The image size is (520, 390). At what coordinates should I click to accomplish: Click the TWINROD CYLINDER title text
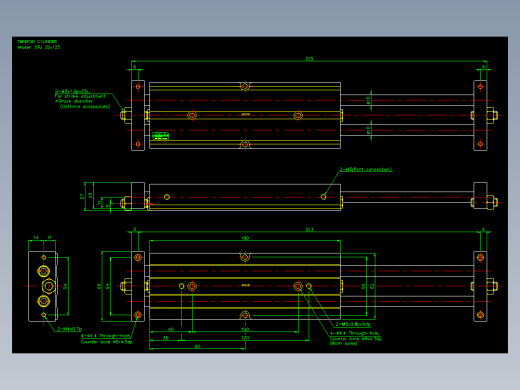pos(37,42)
